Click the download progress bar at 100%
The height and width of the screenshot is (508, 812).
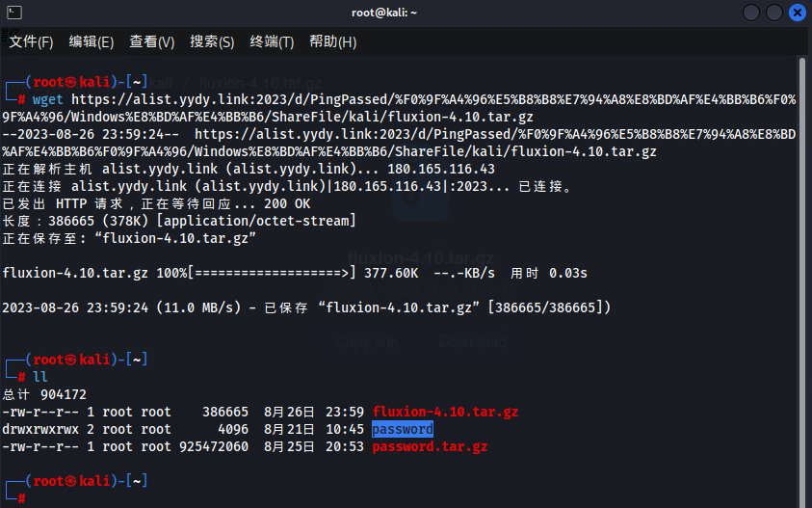point(272,273)
